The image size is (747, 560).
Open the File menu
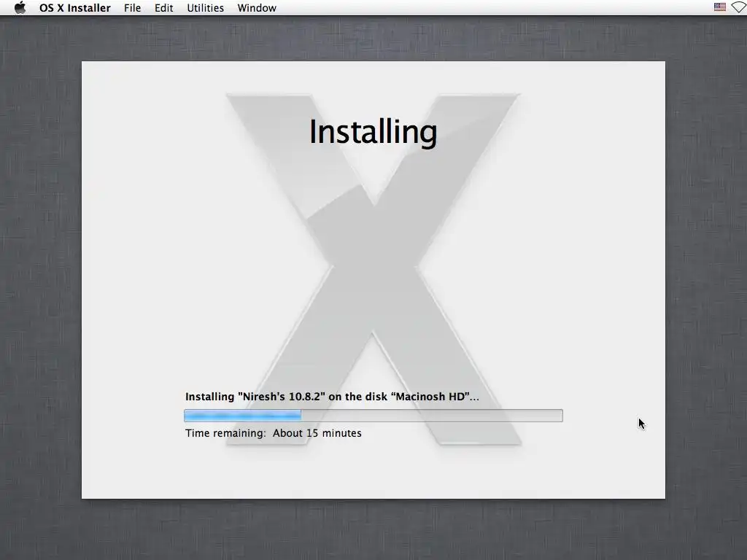tap(133, 8)
